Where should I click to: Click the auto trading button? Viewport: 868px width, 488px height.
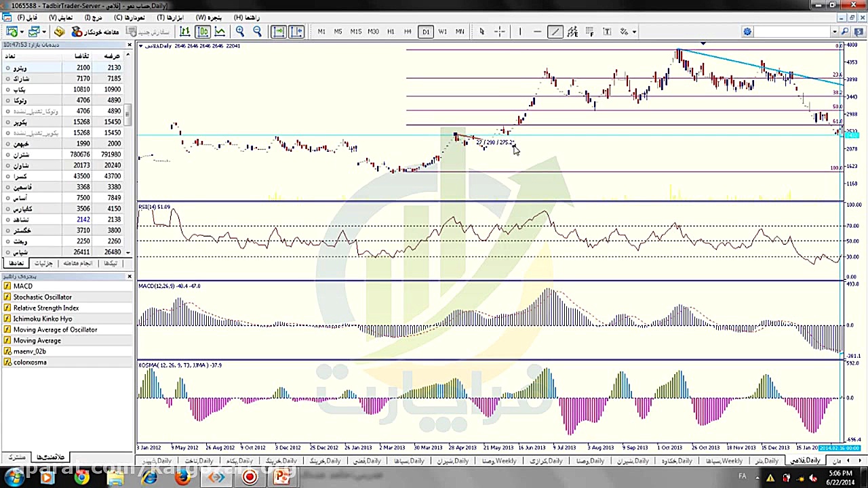click(96, 31)
